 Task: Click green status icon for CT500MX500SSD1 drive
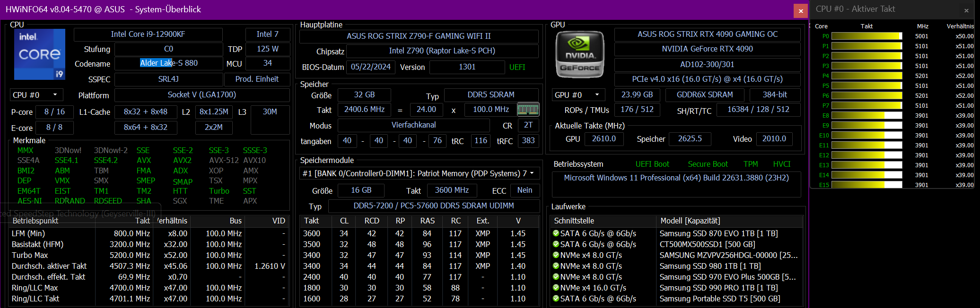[x=556, y=244]
